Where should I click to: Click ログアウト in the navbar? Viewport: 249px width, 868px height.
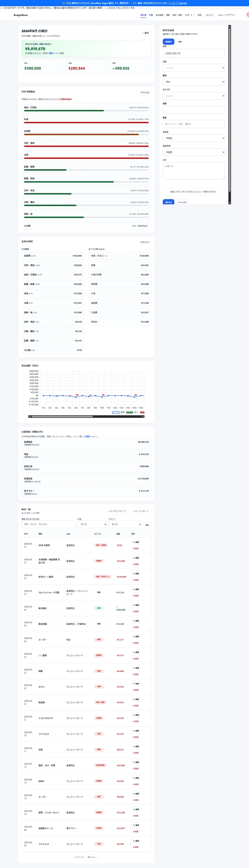tap(230, 15)
